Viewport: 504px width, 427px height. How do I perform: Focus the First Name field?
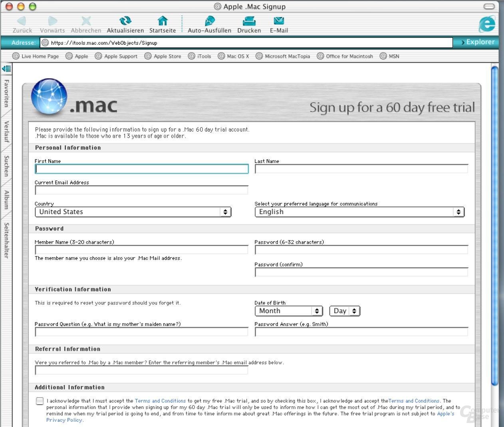142,169
